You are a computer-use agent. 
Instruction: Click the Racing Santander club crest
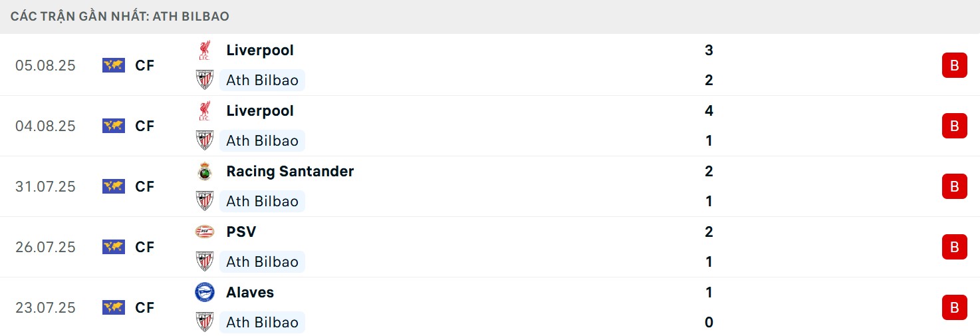tap(204, 172)
